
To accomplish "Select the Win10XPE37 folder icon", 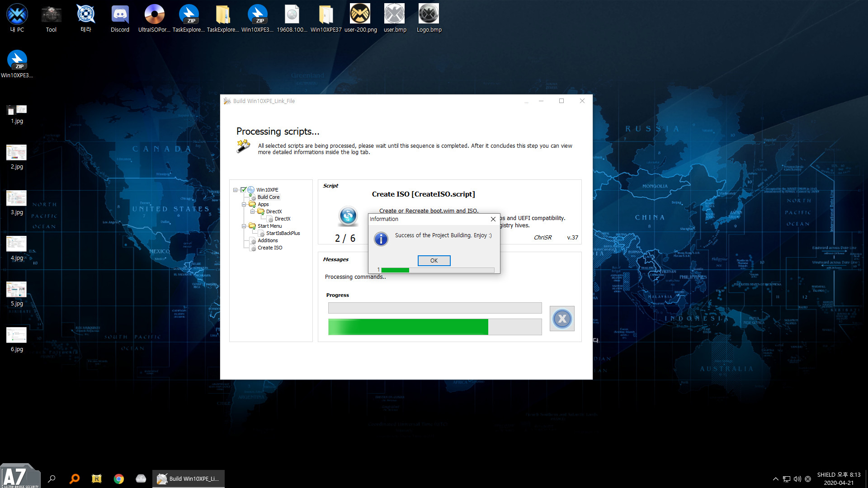I will point(326,18).
